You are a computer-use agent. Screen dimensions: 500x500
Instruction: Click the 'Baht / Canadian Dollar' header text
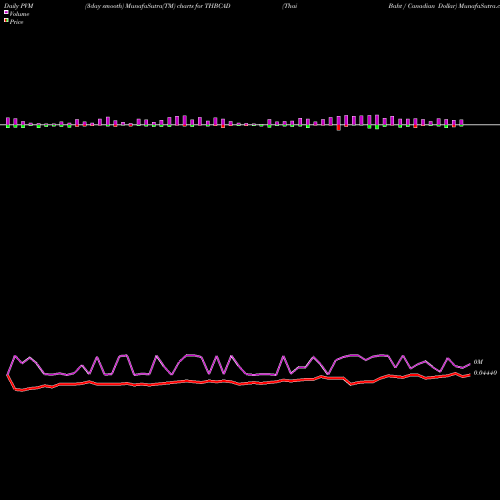422,6
